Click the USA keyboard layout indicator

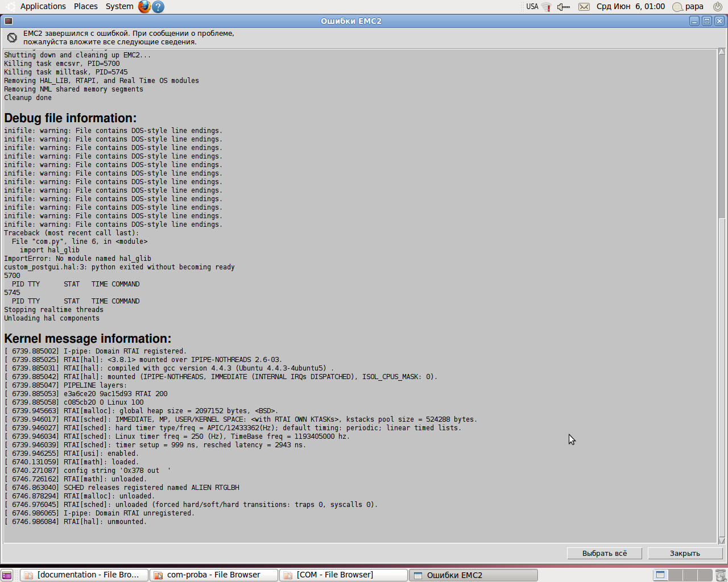pyautogui.click(x=532, y=7)
